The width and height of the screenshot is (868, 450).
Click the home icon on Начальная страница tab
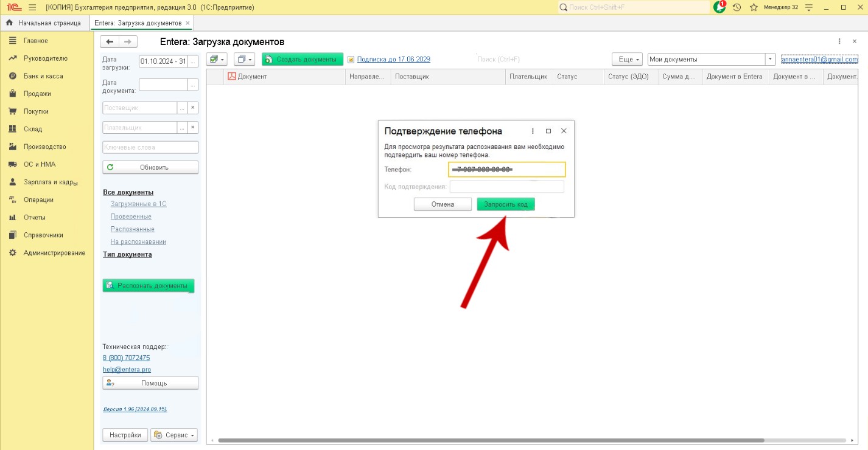9,23
